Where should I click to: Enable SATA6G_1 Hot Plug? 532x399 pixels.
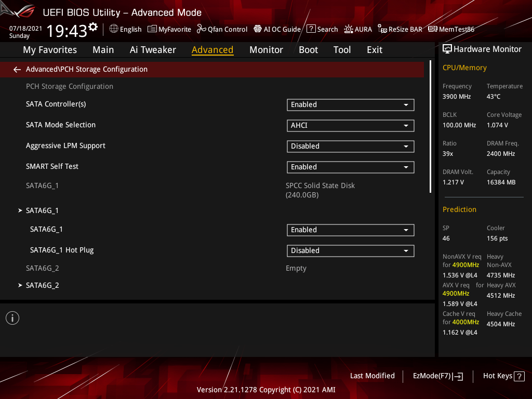coord(350,250)
